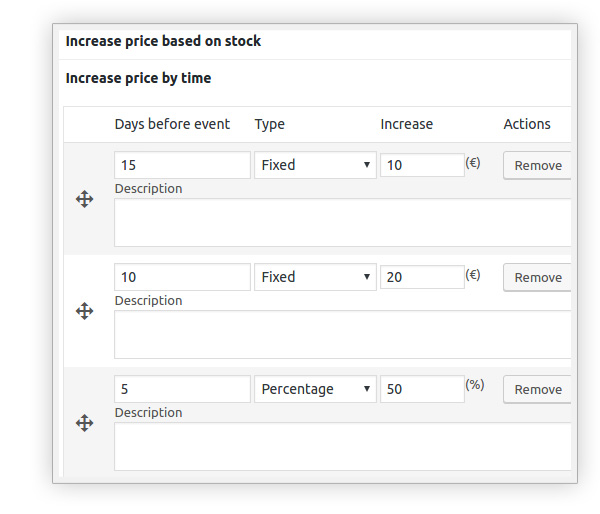600x514 pixels.
Task: Click increase amount field showing 20 euros
Action: coord(421,277)
